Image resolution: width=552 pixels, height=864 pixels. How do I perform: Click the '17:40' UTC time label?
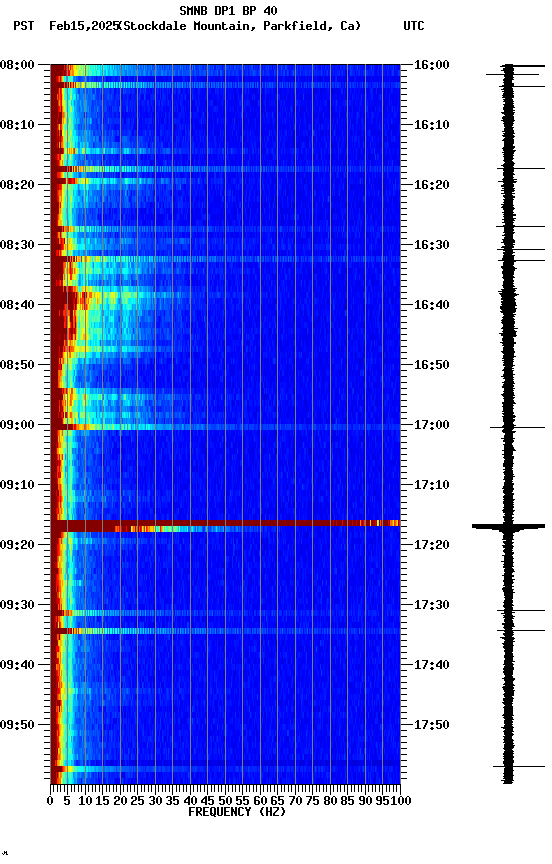(x=432, y=665)
